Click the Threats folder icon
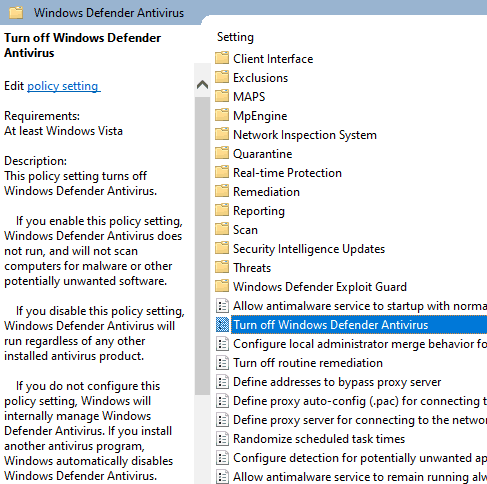Image resolution: width=487 pixels, height=484 pixels. click(222, 267)
